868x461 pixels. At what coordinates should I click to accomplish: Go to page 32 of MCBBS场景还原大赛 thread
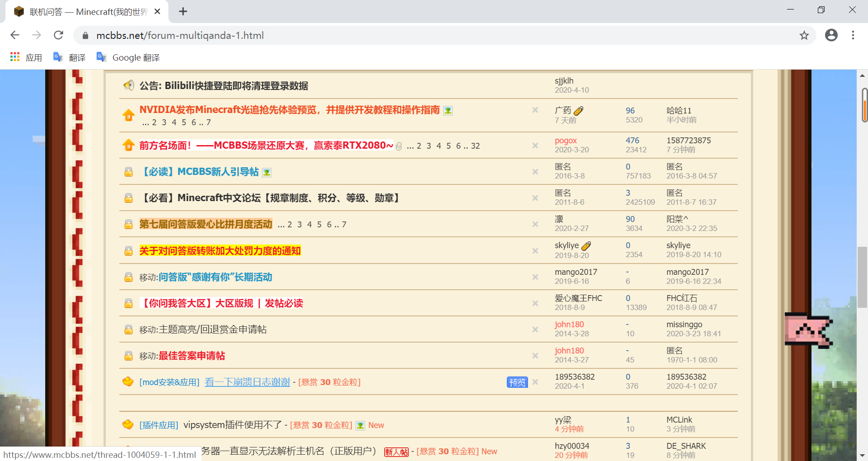coord(475,146)
